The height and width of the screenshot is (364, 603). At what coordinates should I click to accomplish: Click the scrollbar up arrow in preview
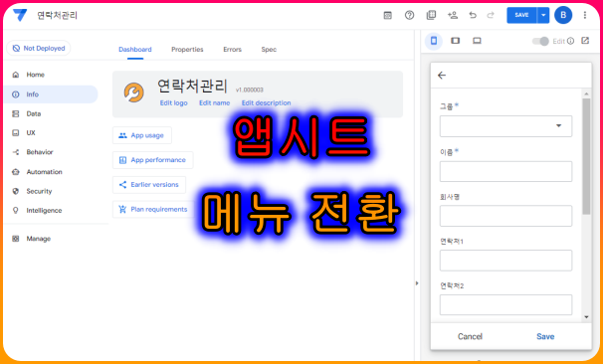(x=586, y=93)
